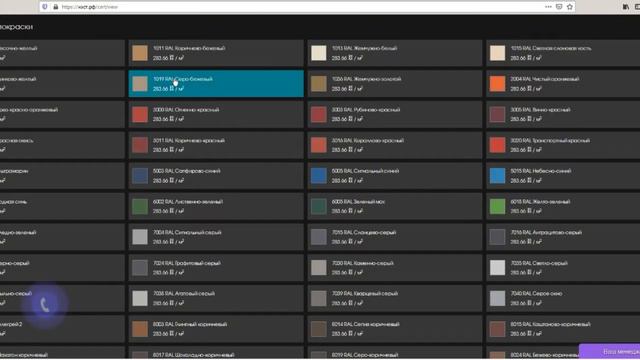The image size is (640, 360).
Task: Select the 3020 RAL traffic red swatch
Action: pos(498,145)
